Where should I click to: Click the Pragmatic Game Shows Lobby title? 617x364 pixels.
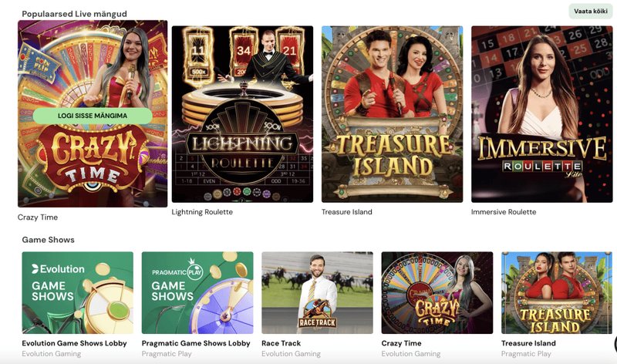point(196,343)
